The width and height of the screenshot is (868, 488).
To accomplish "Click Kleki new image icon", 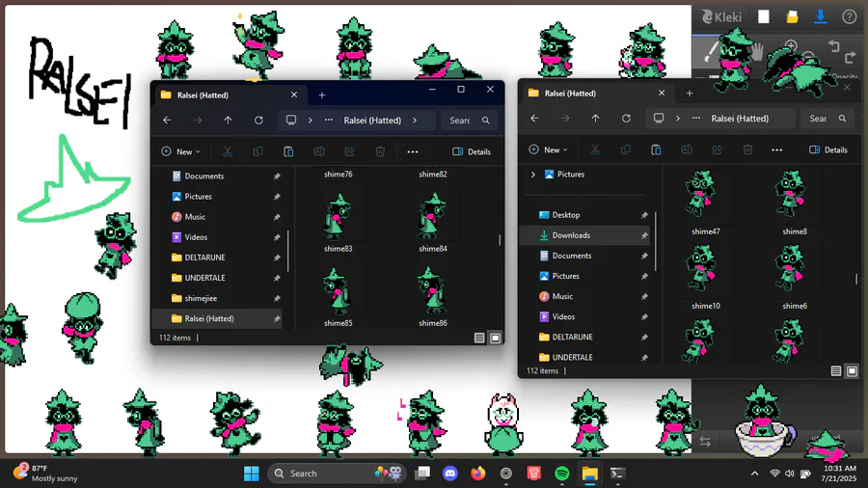I will 764,17.
